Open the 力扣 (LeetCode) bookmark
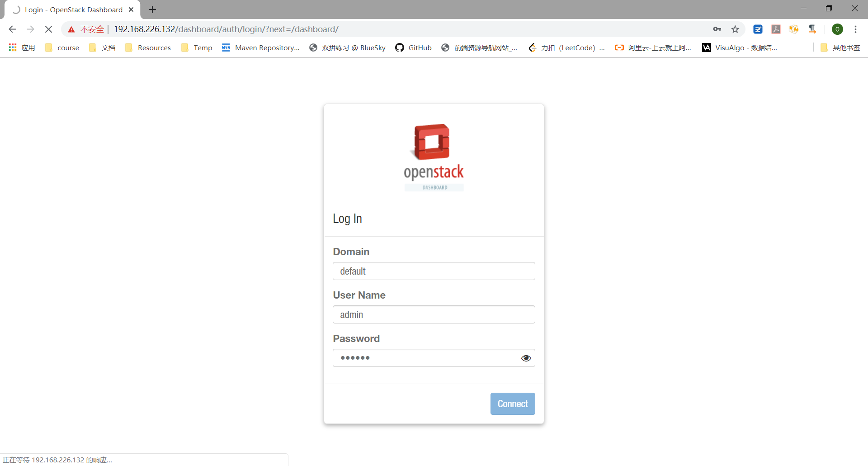 click(x=566, y=48)
